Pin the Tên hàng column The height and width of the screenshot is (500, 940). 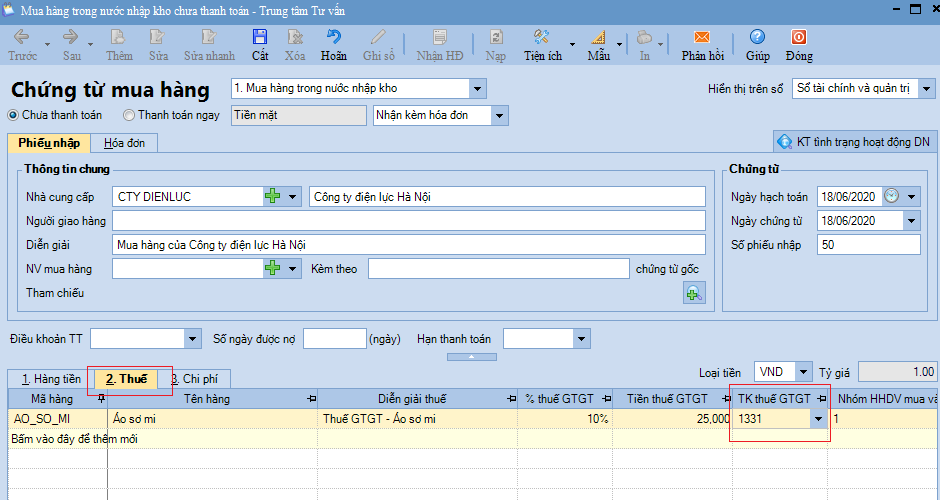312,399
